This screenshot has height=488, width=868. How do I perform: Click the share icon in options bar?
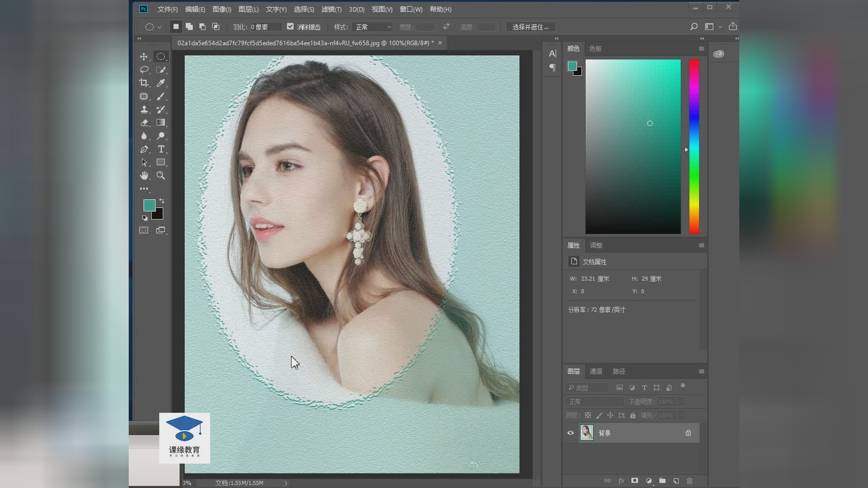click(x=733, y=26)
